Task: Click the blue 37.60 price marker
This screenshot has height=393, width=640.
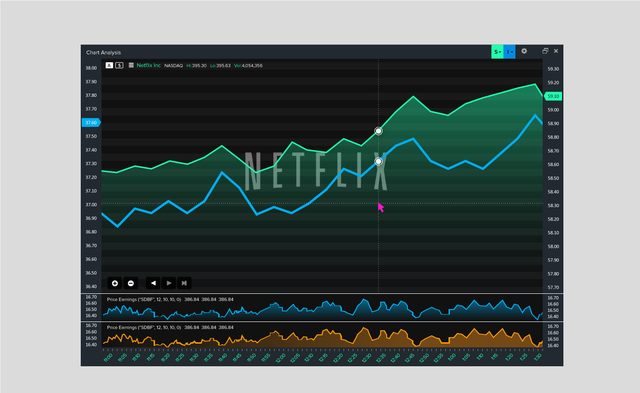Action: (91, 122)
